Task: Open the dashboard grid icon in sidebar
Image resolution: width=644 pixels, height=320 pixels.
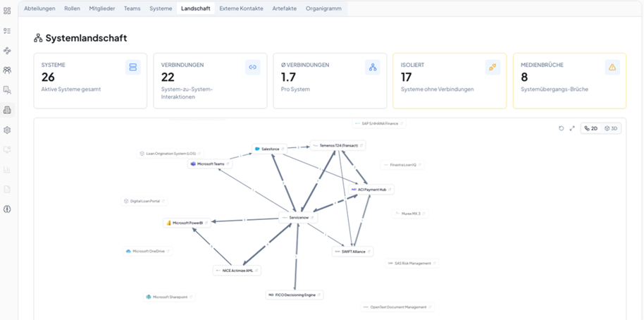Action: tap(7, 11)
